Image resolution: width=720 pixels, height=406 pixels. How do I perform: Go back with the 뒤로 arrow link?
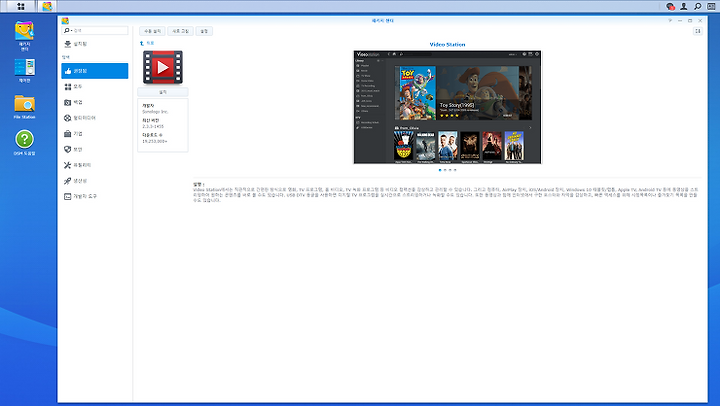coord(147,43)
